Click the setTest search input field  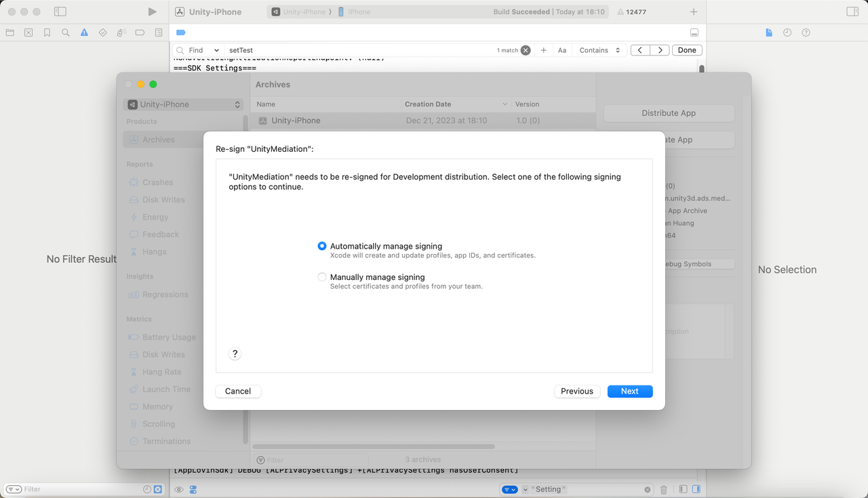(x=359, y=50)
